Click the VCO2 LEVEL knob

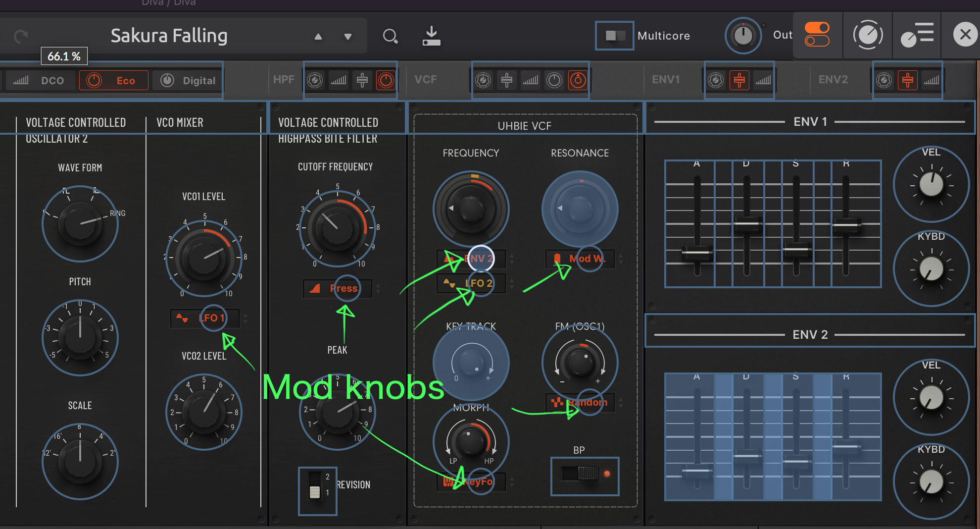pyautogui.click(x=204, y=412)
